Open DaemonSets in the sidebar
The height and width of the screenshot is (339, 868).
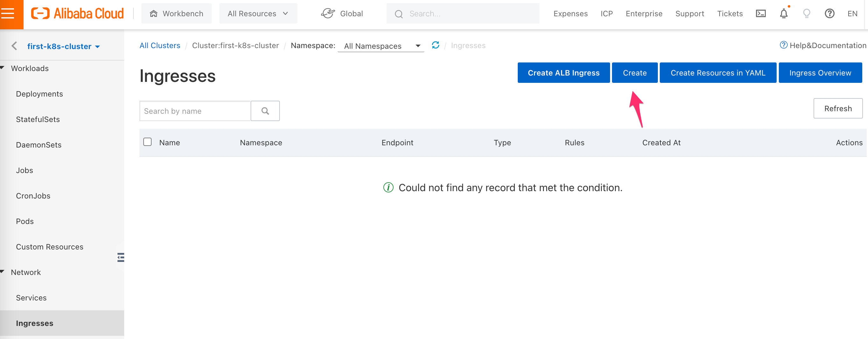[x=39, y=145]
